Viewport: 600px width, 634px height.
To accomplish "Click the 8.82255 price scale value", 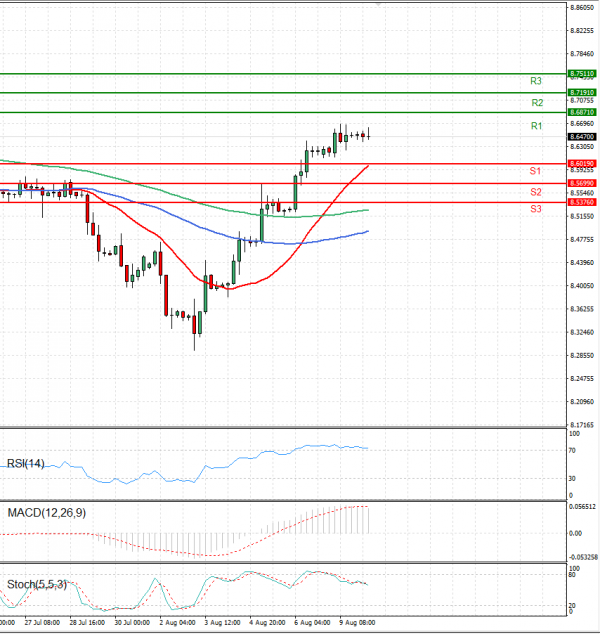I will (x=582, y=31).
